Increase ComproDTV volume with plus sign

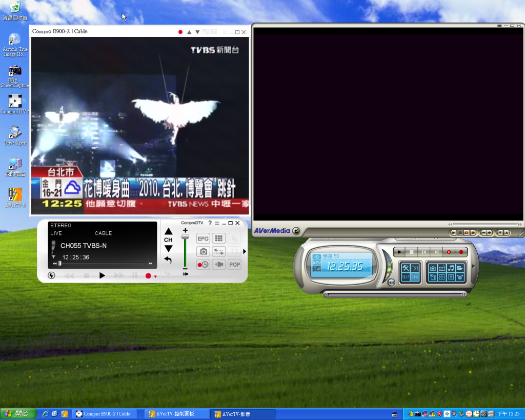pyautogui.click(x=185, y=230)
